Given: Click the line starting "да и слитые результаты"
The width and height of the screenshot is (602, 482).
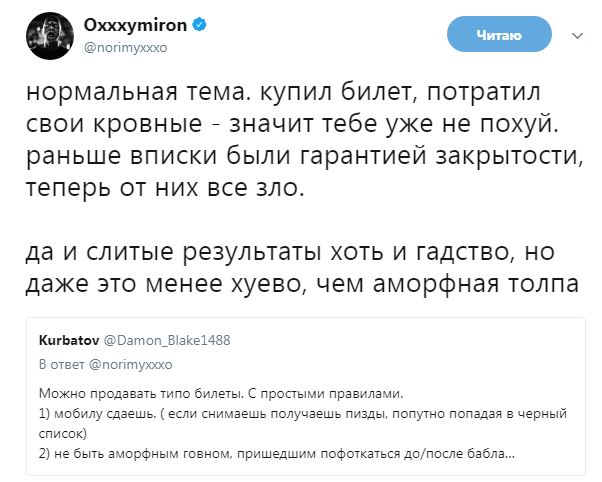Looking at the screenshot, I should tap(288, 251).
